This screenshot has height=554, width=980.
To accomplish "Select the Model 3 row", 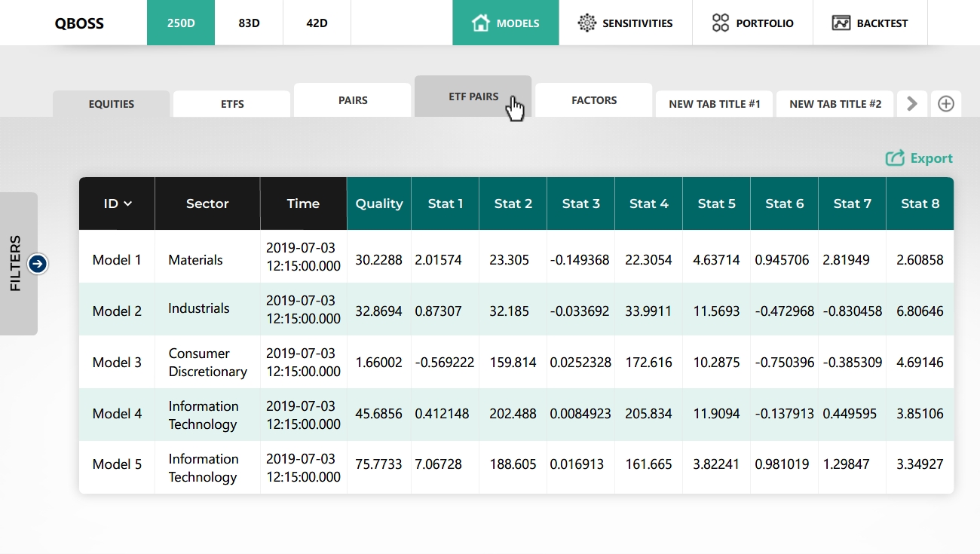I will coord(117,363).
